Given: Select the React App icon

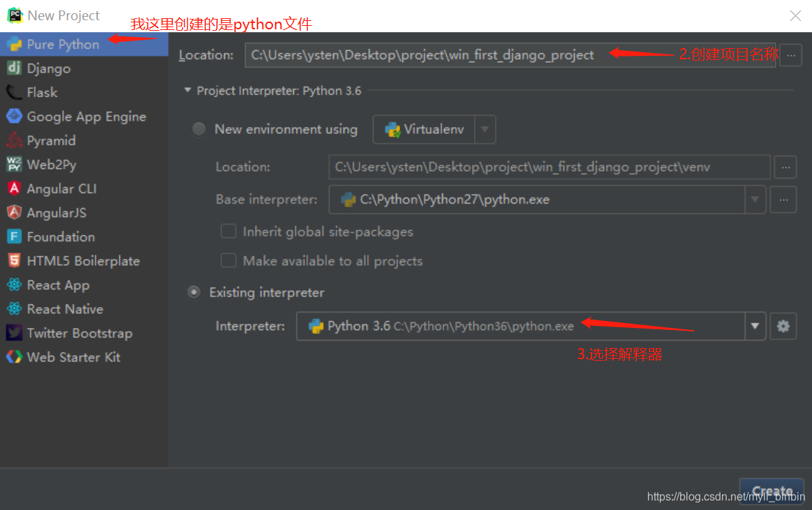Looking at the screenshot, I should 14,285.
